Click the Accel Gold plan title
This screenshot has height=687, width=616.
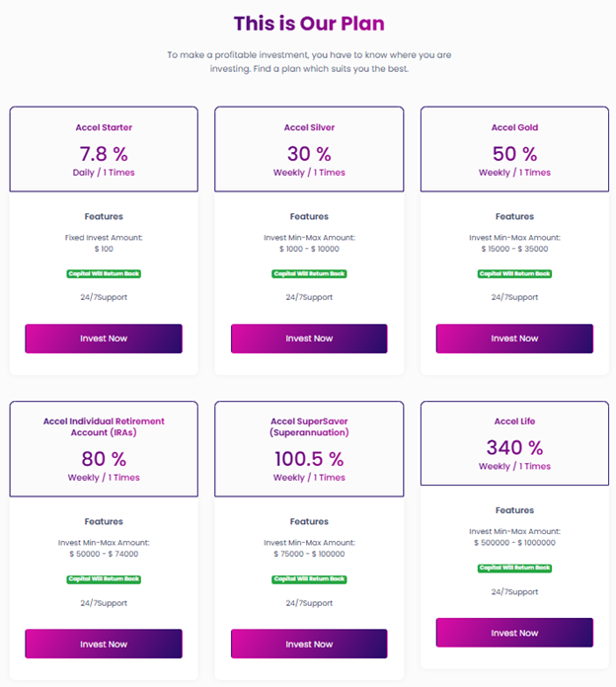click(x=514, y=127)
